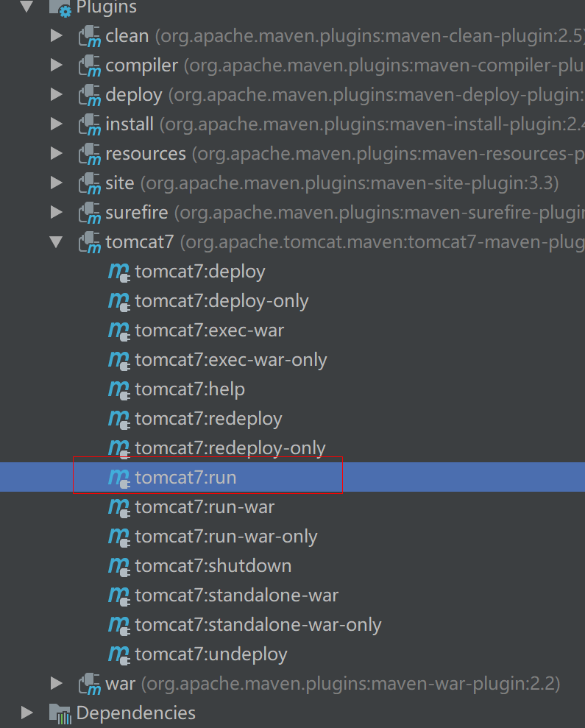Image resolution: width=585 pixels, height=728 pixels.
Task: Click the Dependencies folder icon
Action: [x=60, y=713]
